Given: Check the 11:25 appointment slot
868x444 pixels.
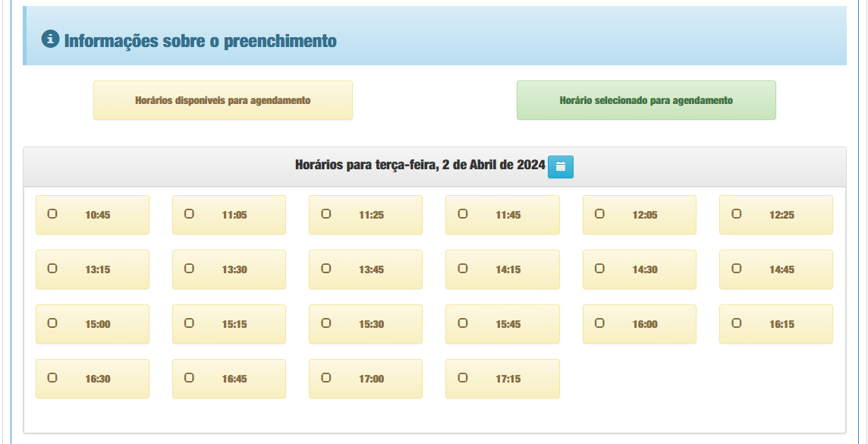Looking at the screenshot, I should pos(326,214).
